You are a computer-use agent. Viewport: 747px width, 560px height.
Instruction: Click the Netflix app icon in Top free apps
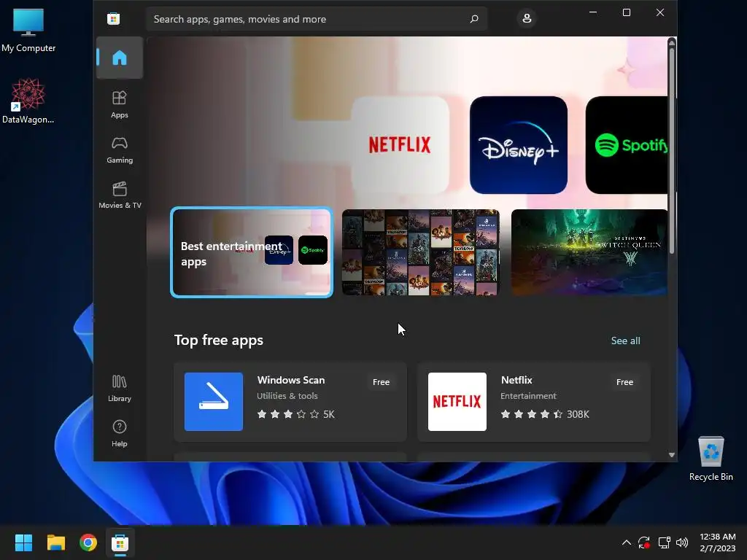(457, 402)
